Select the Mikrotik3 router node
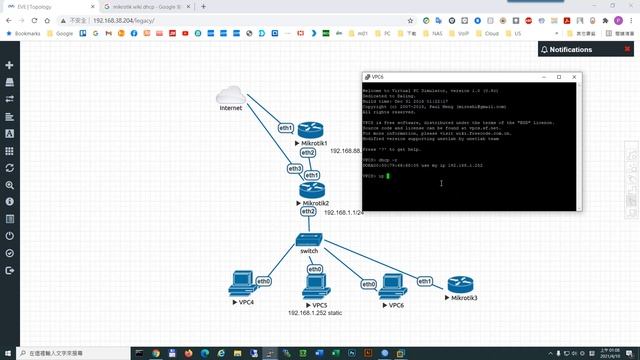640x360 pixels. coord(460,285)
